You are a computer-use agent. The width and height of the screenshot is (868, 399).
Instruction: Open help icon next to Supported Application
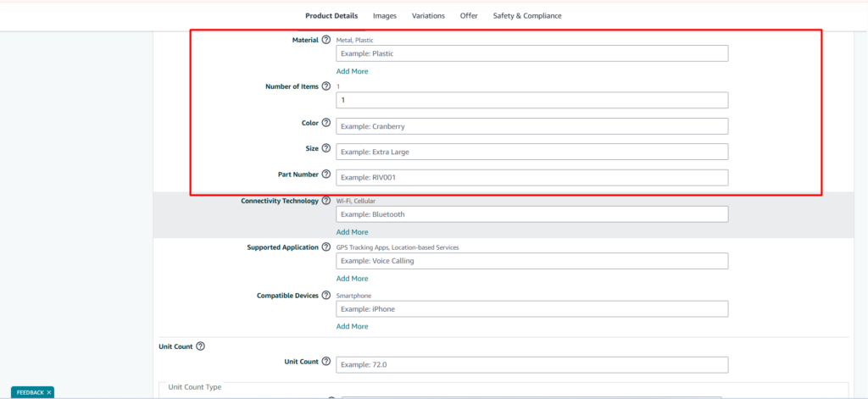[x=326, y=247]
